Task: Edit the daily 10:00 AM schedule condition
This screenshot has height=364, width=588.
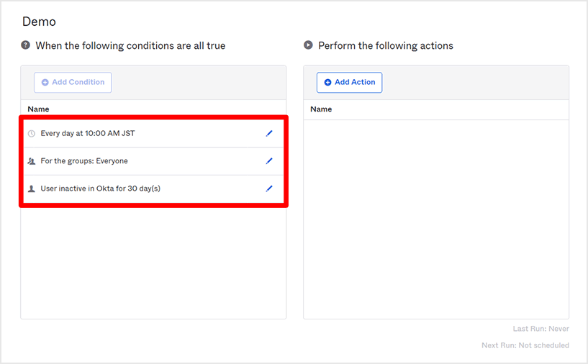Action: click(269, 133)
